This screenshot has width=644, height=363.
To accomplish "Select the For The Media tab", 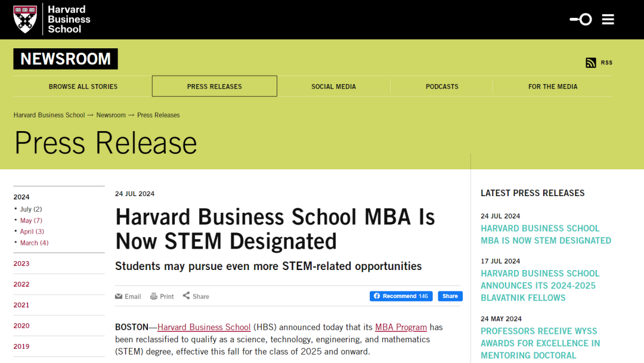I will tap(553, 86).
